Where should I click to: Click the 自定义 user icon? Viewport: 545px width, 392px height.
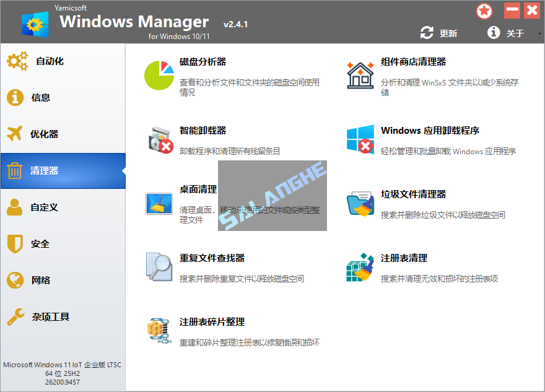point(15,207)
